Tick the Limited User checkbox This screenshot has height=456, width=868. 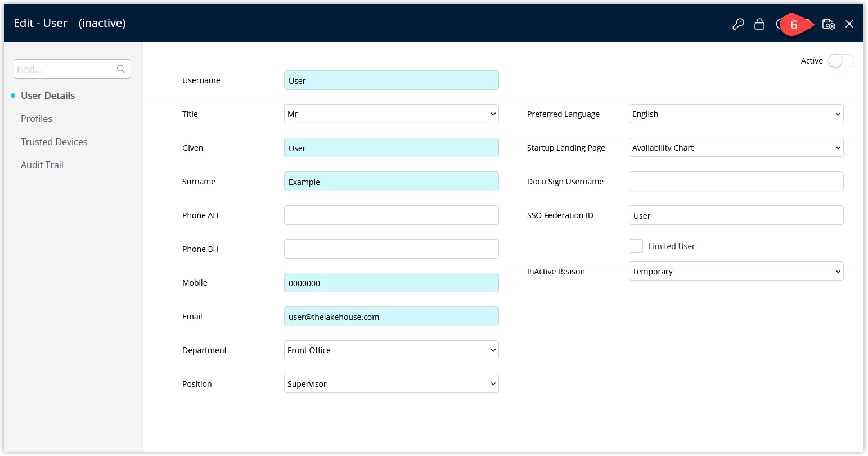point(636,246)
